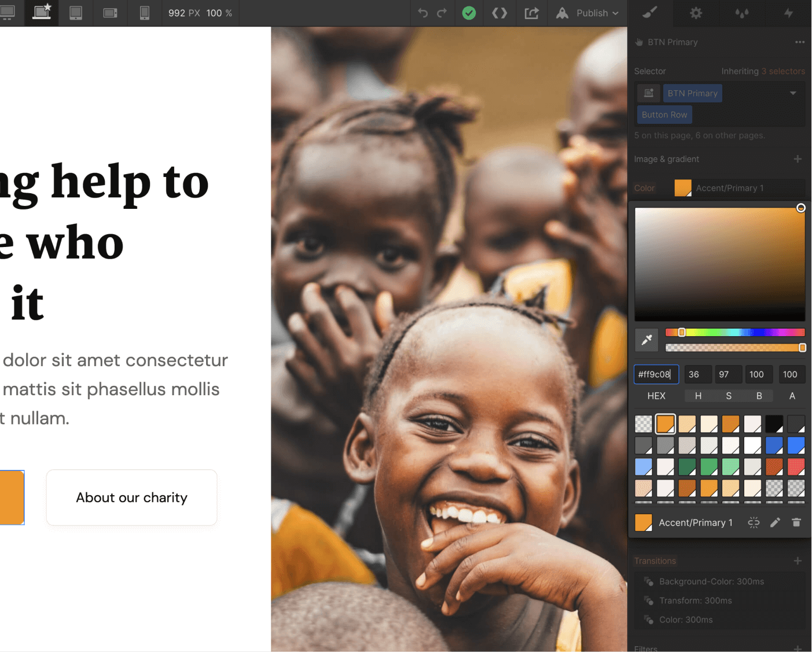The height and width of the screenshot is (652, 812).
Task: Open the element Settings gear tab
Action: click(x=696, y=13)
